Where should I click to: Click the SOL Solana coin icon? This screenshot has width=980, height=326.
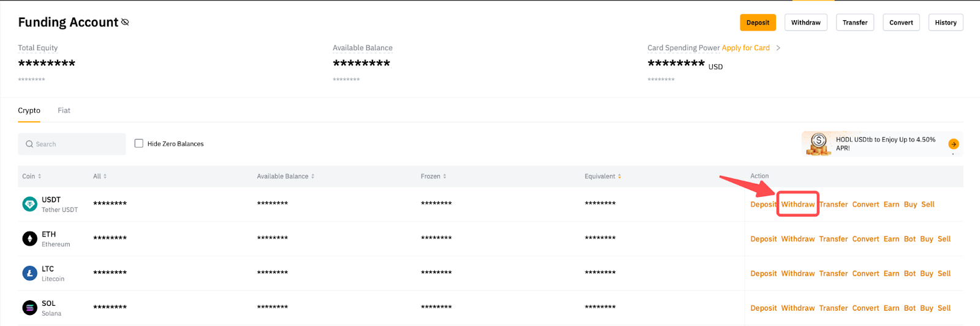coord(29,308)
